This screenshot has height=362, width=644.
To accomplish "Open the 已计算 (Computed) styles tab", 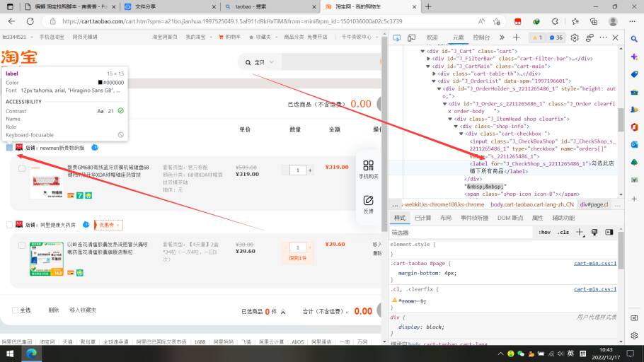I will click(x=422, y=218).
